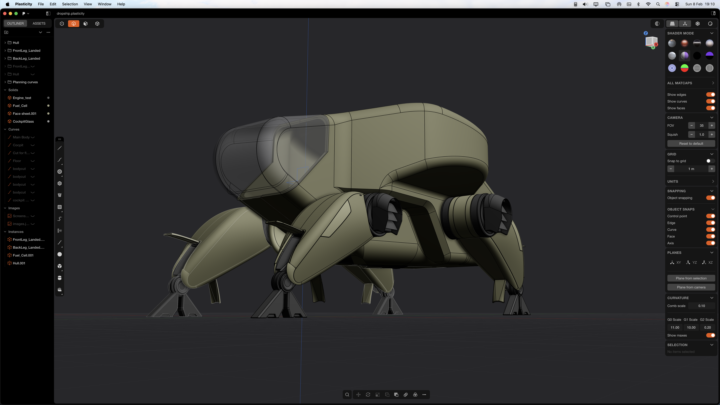This screenshot has width=720, height=405.
Task: Open the settings gear tab in right panel
Action: 698,23
